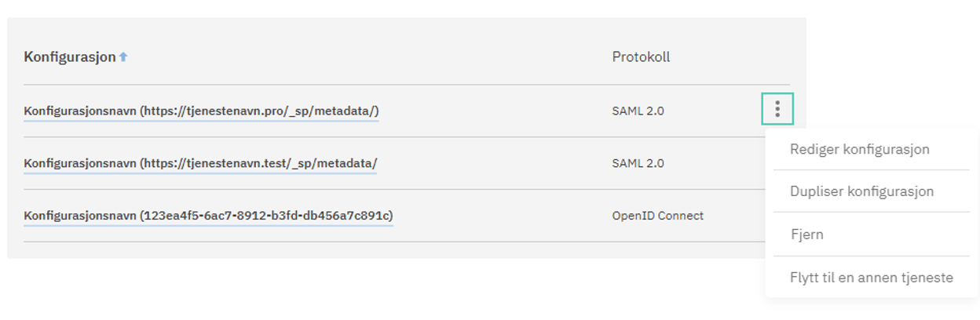
Task: Select Rediger konfigurasjon from the menu
Action: click(860, 149)
